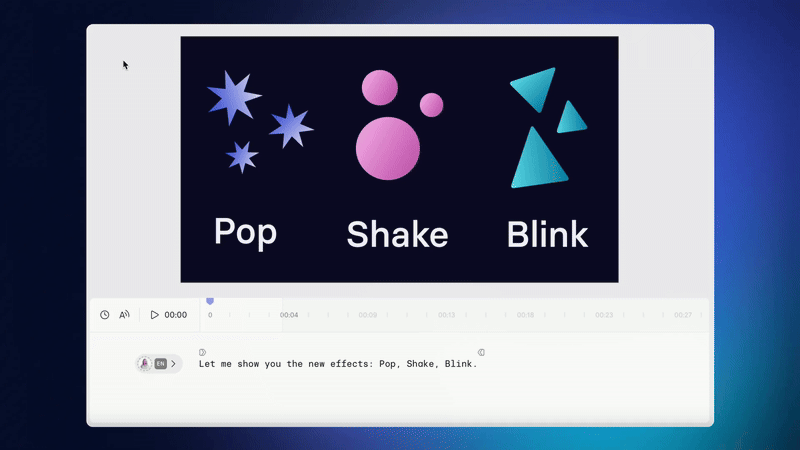Select the 'Blink' text on the canvas

(x=547, y=235)
